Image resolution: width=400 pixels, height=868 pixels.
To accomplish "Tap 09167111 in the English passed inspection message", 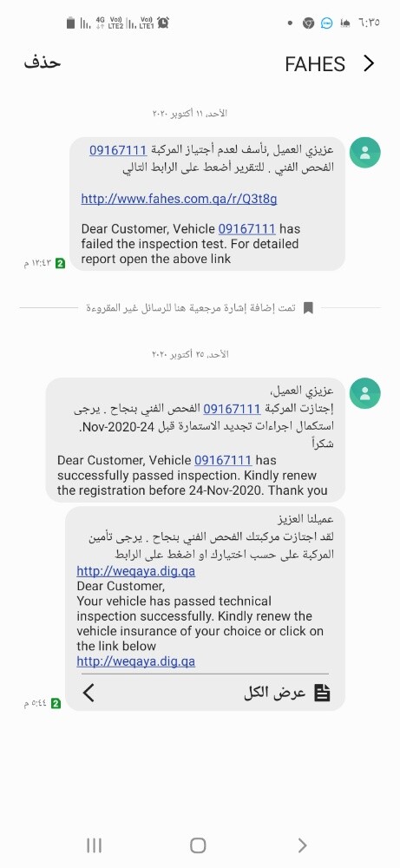I will point(223,460).
